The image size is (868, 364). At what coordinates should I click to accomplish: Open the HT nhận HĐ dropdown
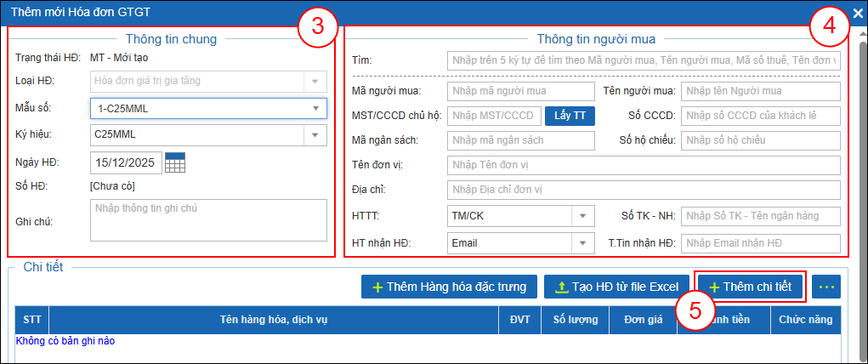click(583, 243)
